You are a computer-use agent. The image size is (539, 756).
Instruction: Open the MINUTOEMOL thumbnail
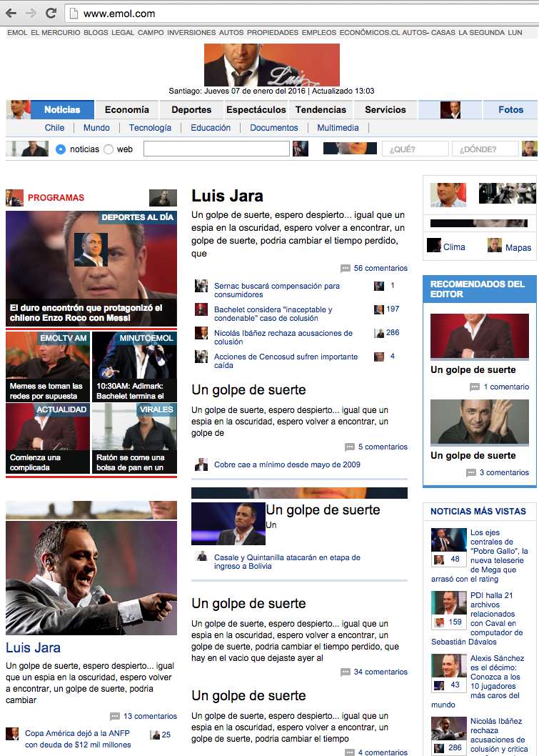click(134, 367)
